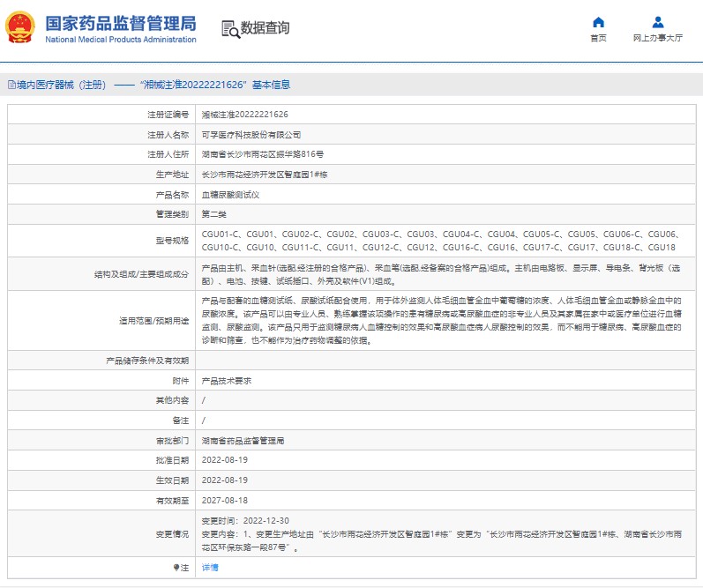
Task: Select approval department 湖南省药品监督管理局
Action: click(x=243, y=441)
